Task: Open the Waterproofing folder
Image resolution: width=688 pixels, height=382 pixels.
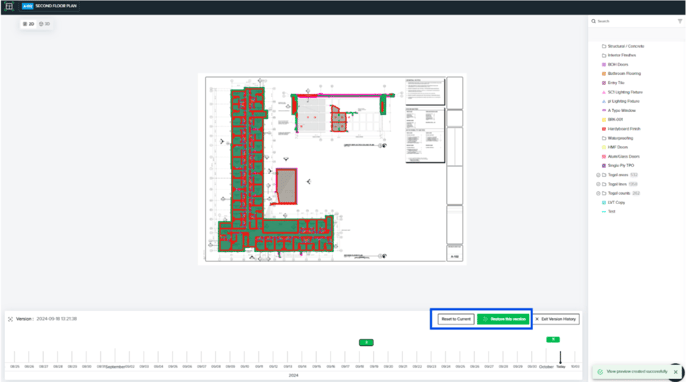Action: point(618,138)
